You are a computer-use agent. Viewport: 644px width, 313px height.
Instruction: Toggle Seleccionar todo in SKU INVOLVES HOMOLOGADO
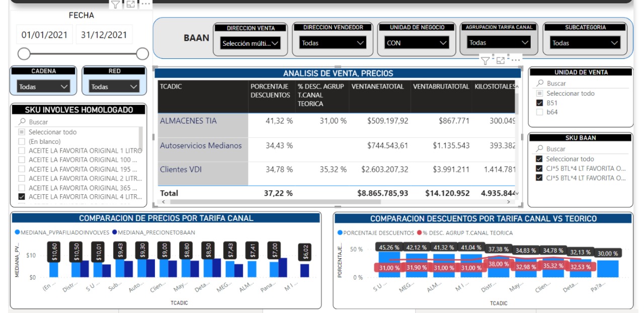pos(22,132)
